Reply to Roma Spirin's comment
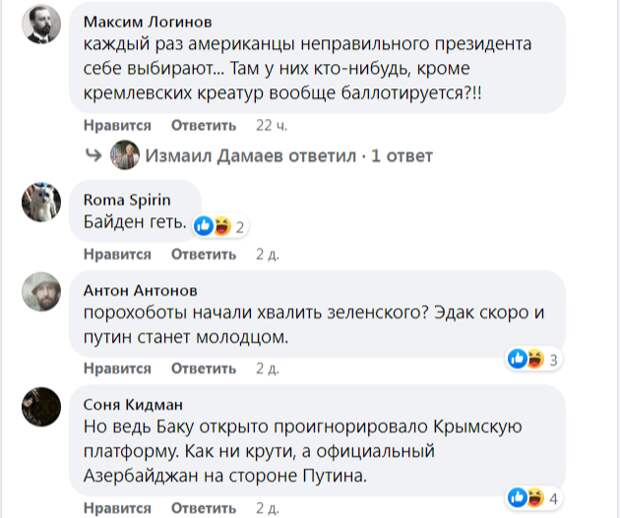 pyautogui.click(x=203, y=254)
